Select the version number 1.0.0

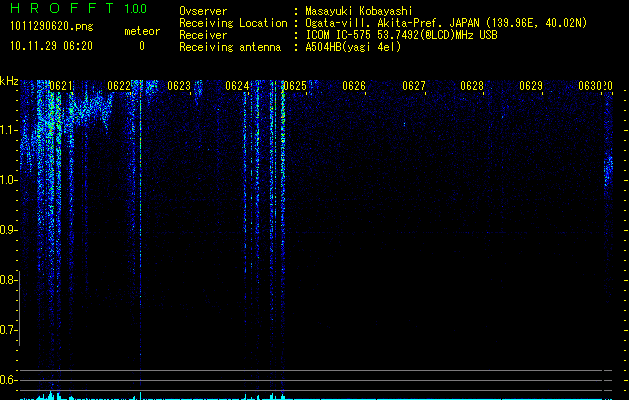pyautogui.click(x=136, y=8)
